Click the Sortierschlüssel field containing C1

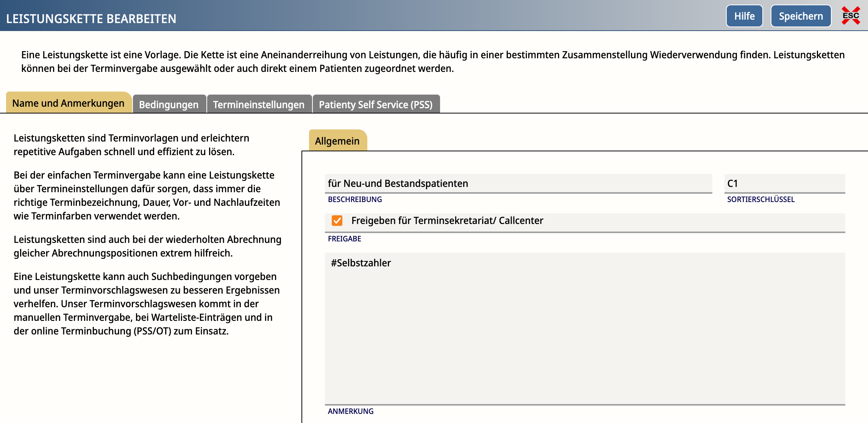pyautogui.click(x=784, y=184)
